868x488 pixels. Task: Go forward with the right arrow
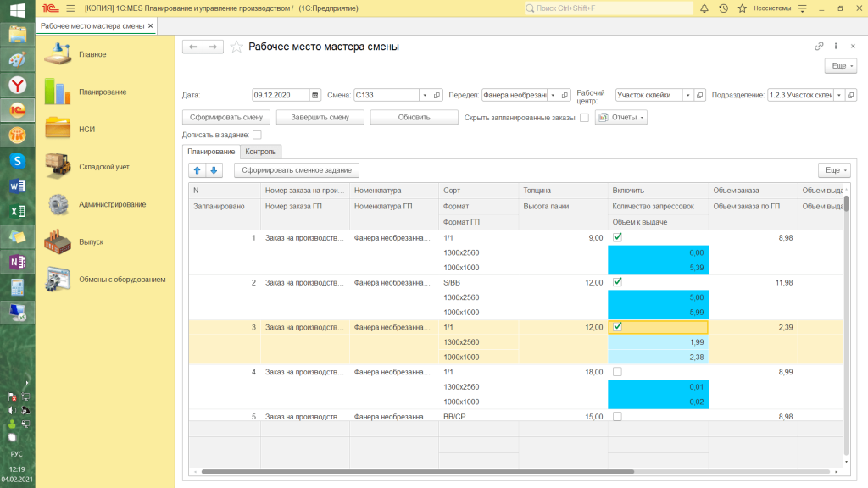pos(213,47)
